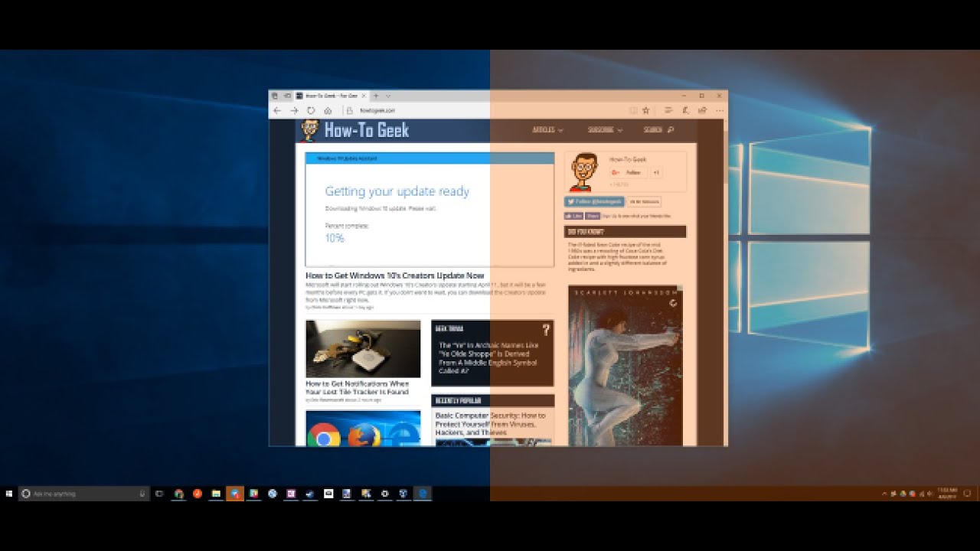Click the Getting your update ready image
The image size is (980, 551).
[x=430, y=209]
